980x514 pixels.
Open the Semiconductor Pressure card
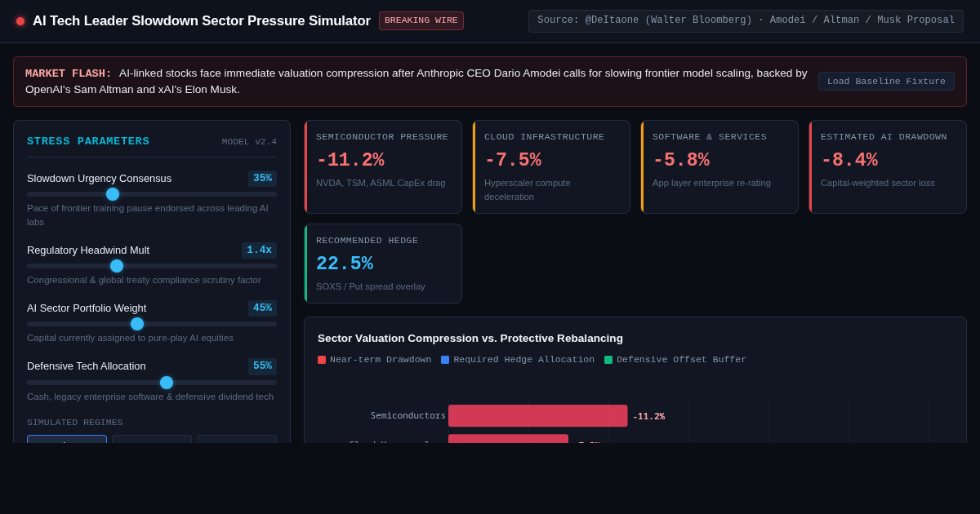[383, 167]
